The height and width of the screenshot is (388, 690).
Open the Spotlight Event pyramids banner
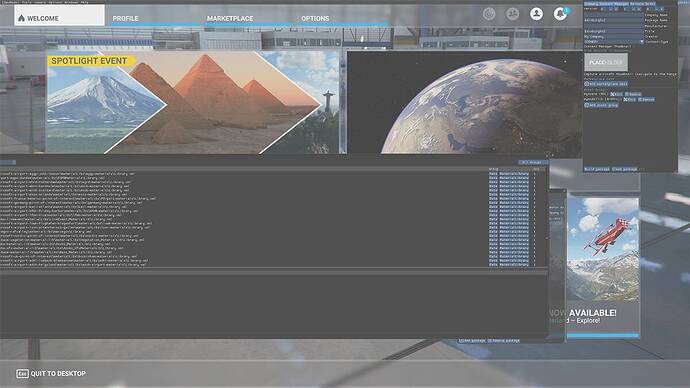tap(193, 102)
